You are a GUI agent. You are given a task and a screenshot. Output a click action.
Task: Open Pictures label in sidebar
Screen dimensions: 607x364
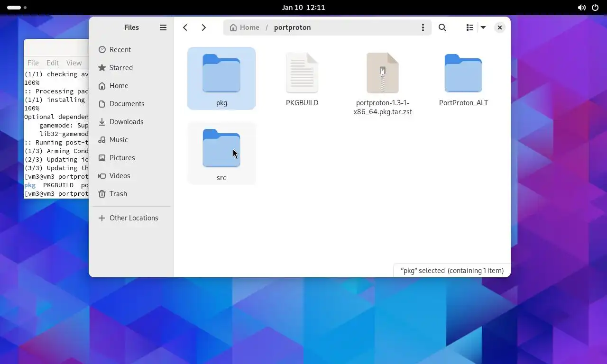(x=122, y=158)
